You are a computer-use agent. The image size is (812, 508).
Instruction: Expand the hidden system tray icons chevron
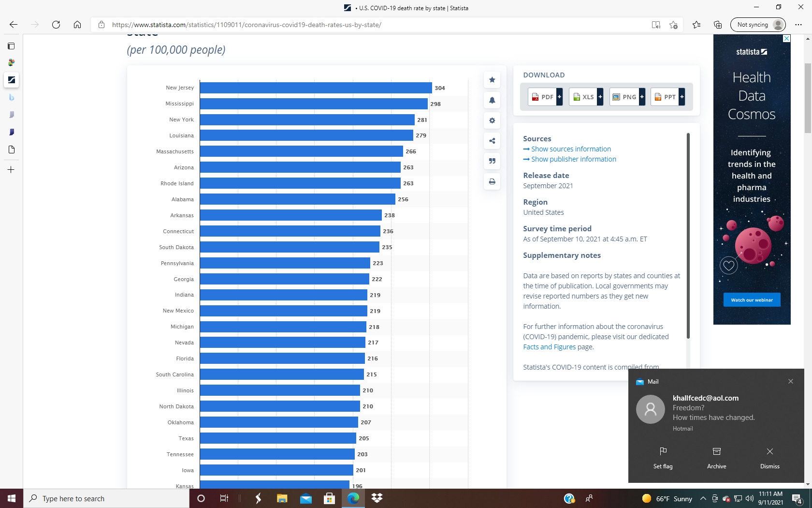(x=703, y=498)
